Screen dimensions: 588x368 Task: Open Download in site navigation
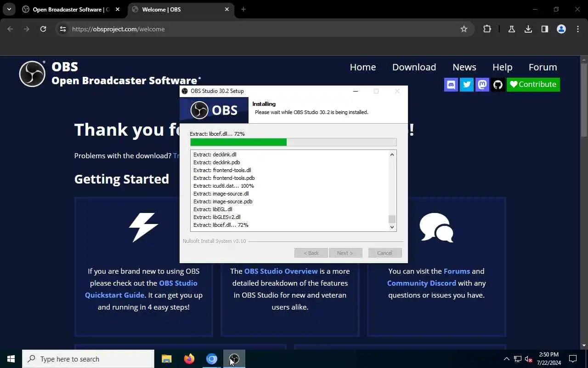coord(414,67)
